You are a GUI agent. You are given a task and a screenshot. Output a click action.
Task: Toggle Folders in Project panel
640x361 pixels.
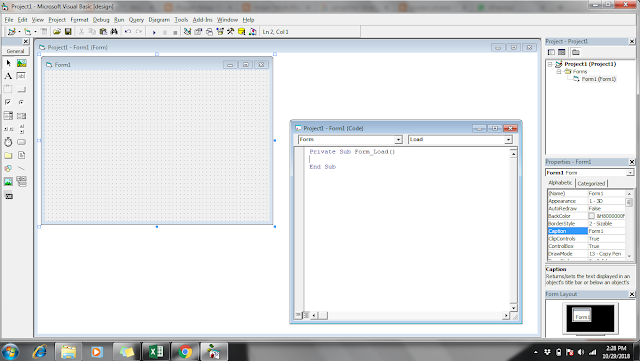tap(576, 52)
